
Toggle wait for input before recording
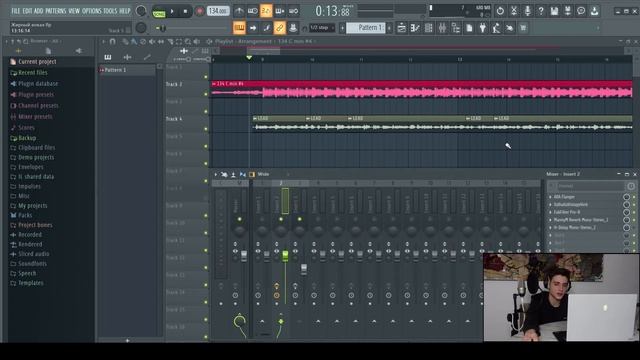click(x=253, y=11)
